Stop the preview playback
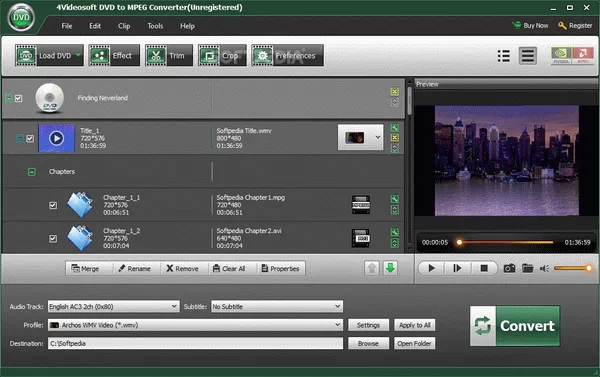Image resolution: width=600 pixels, height=377 pixels. 484,268
